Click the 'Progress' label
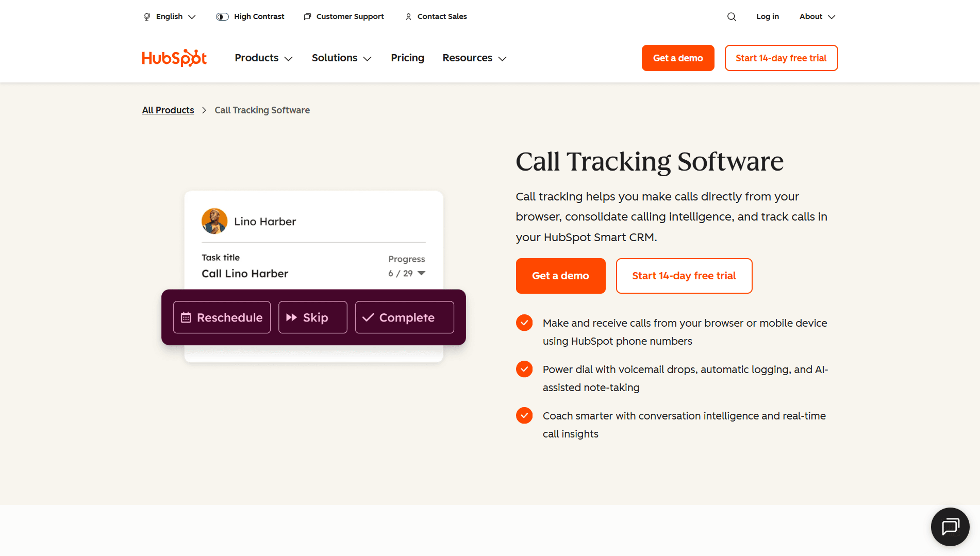 coord(407,259)
